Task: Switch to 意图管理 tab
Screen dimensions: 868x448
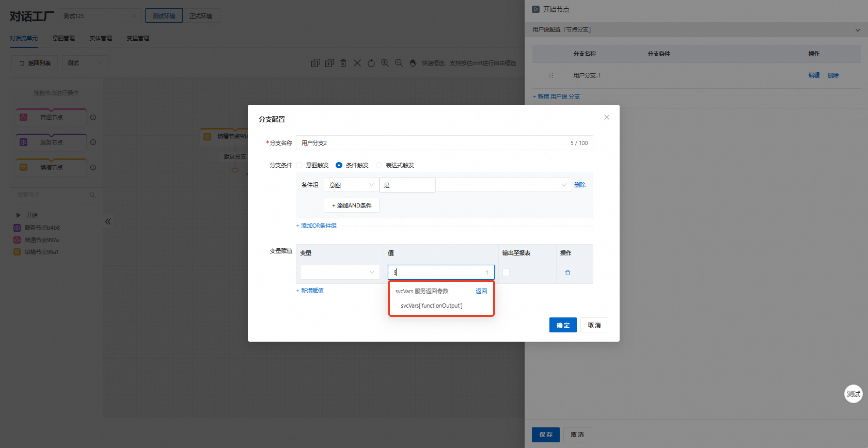Action: tap(64, 38)
